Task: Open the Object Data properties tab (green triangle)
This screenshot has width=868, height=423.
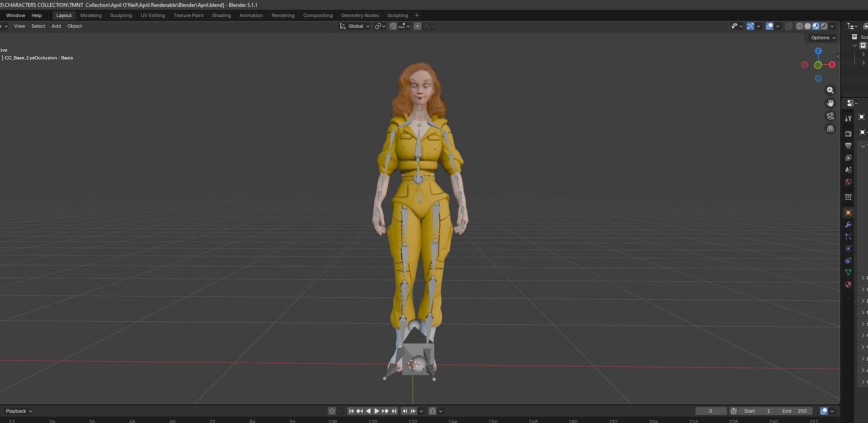Action: click(848, 273)
